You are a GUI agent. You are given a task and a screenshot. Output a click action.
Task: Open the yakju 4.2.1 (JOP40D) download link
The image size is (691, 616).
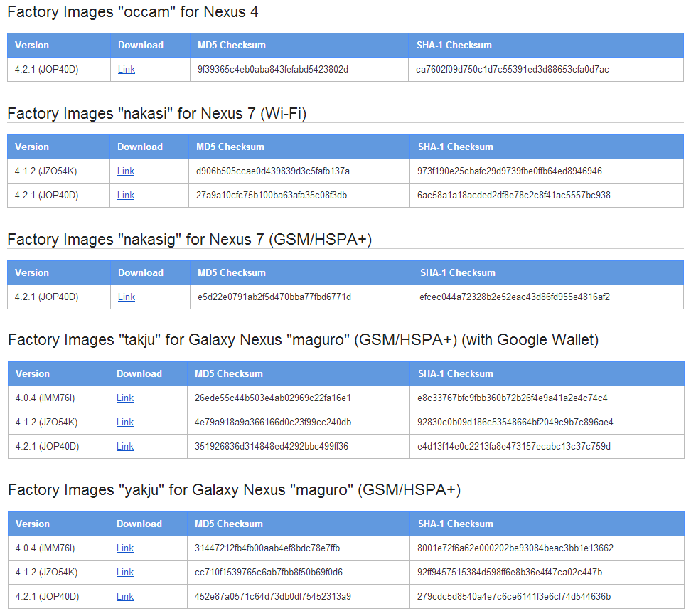click(125, 597)
